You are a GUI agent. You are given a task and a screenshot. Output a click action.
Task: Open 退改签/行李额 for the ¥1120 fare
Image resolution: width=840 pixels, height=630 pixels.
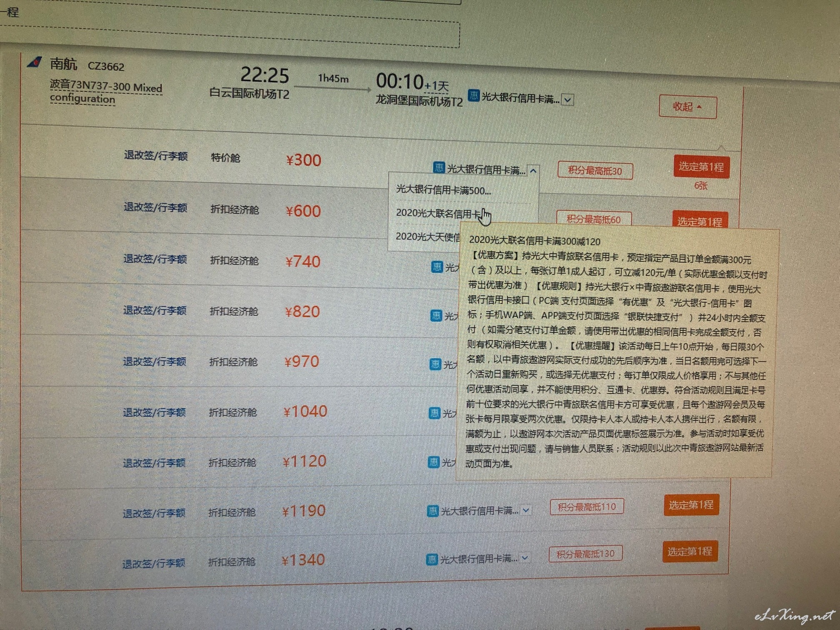(x=154, y=463)
